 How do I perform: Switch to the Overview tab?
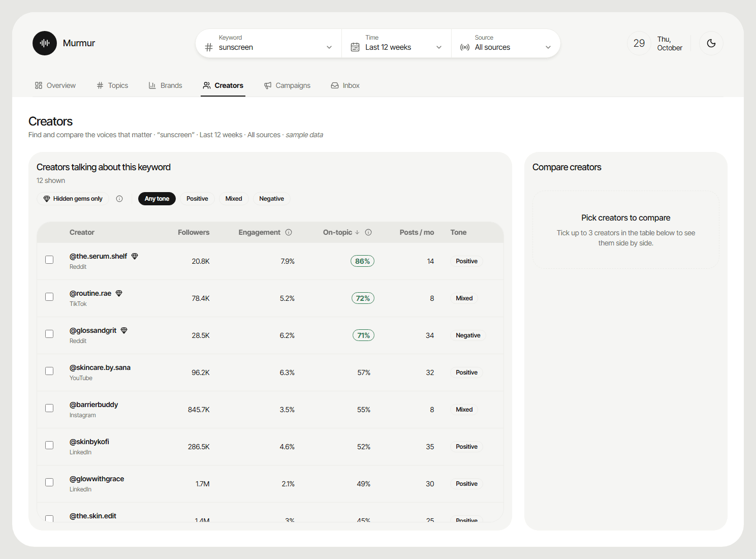pyautogui.click(x=55, y=85)
